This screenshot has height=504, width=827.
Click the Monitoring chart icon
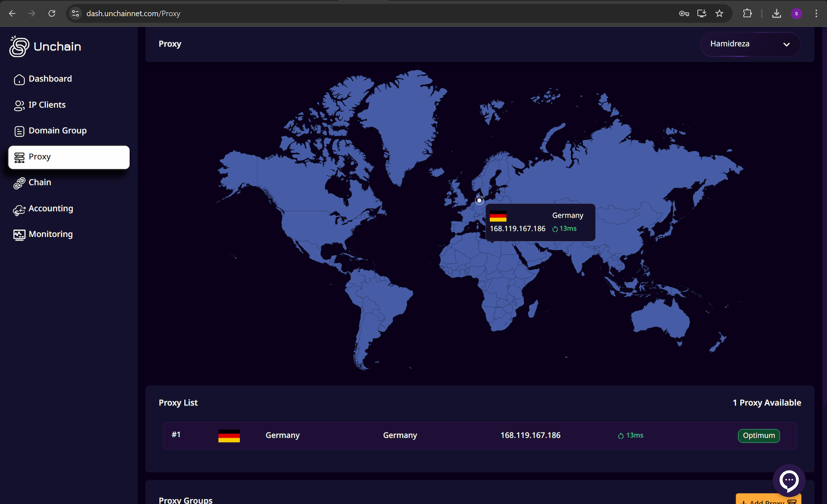pos(19,235)
